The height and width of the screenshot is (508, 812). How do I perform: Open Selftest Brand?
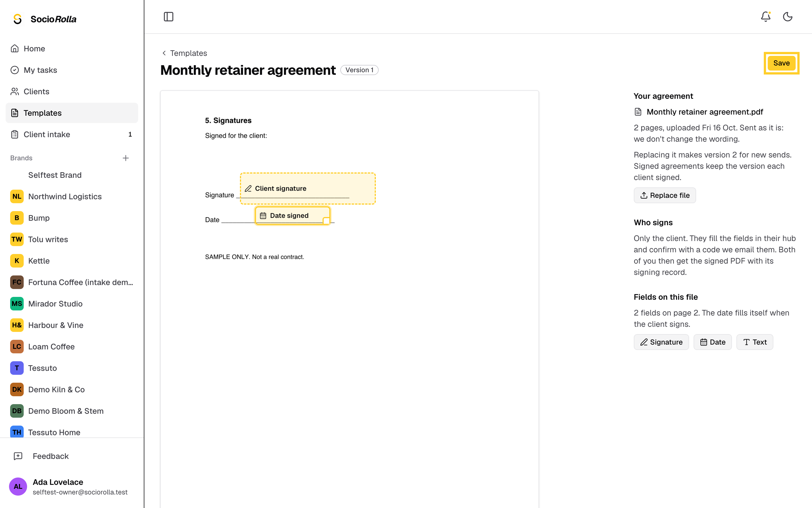point(72,175)
